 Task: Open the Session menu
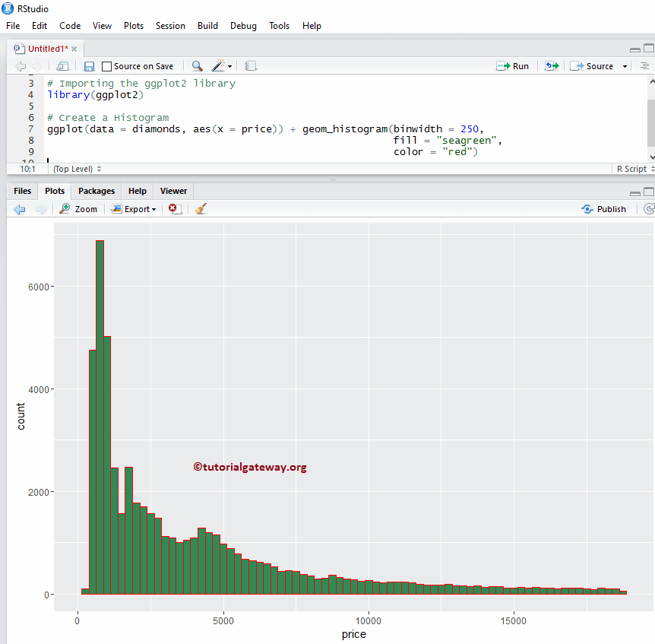tap(170, 25)
